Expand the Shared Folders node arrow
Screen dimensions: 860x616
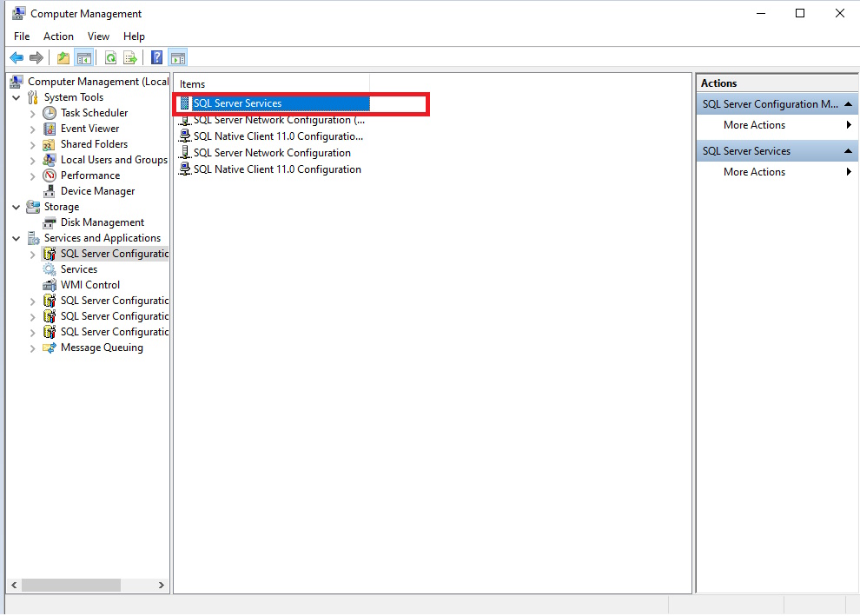pyautogui.click(x=32, y=145)
